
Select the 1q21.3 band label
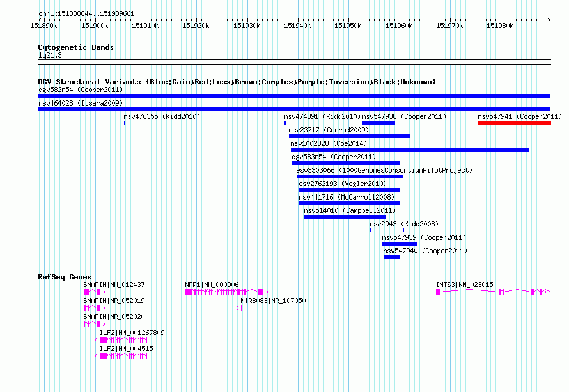(x=50, y=55)
